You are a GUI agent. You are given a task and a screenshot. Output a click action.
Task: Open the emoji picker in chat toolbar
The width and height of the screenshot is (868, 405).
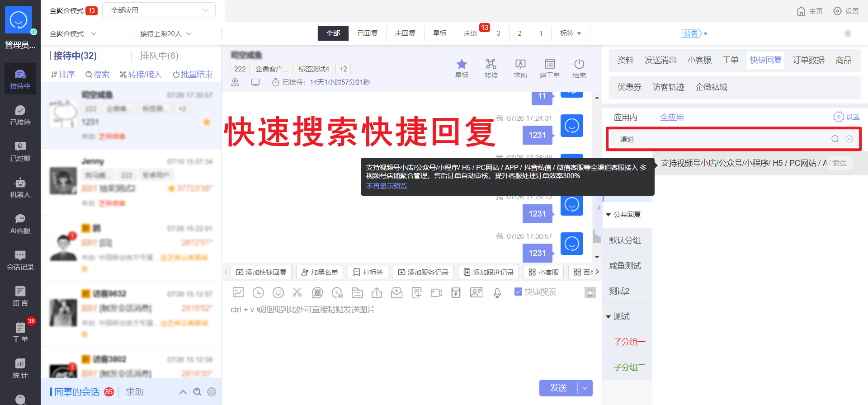pos(278,292)
